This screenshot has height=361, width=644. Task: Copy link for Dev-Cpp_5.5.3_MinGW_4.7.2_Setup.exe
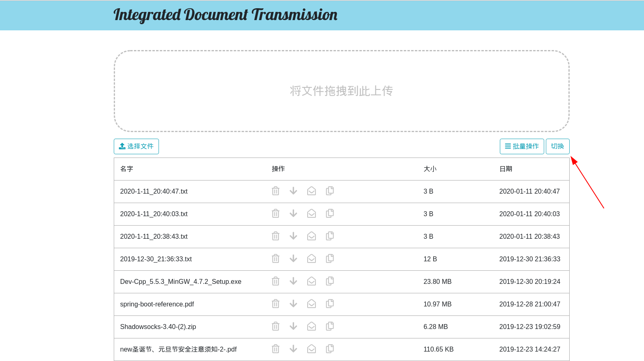click(330, 281)
